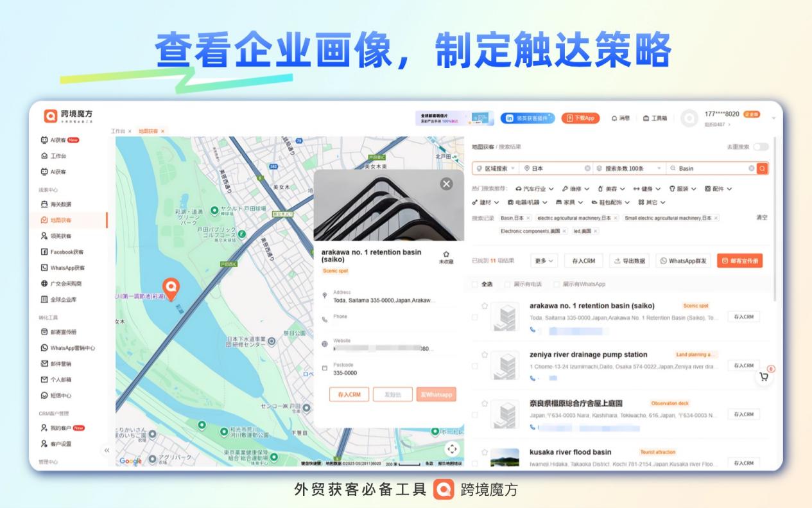
Task: Expand the 汽车行业 category
Action: (535, 189)
